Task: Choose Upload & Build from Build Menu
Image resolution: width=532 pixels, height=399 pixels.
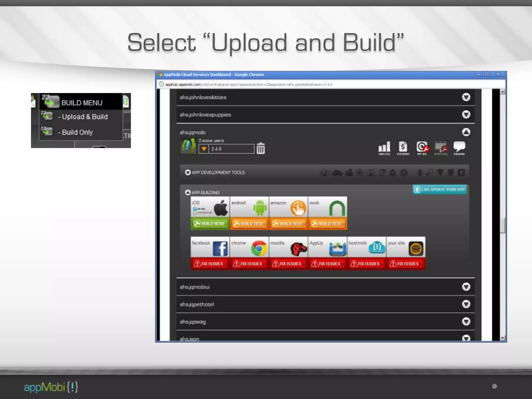Action: pos(81,117)
